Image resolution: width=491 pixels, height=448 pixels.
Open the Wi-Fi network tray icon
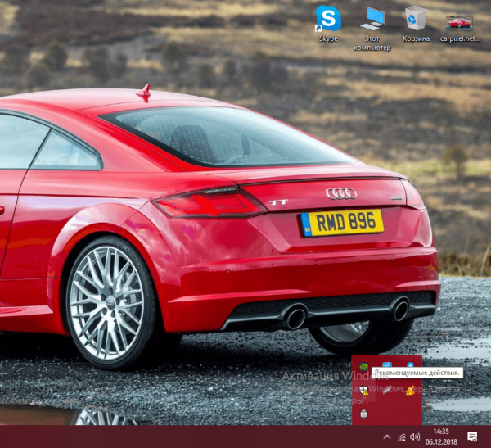click(402, 437)
